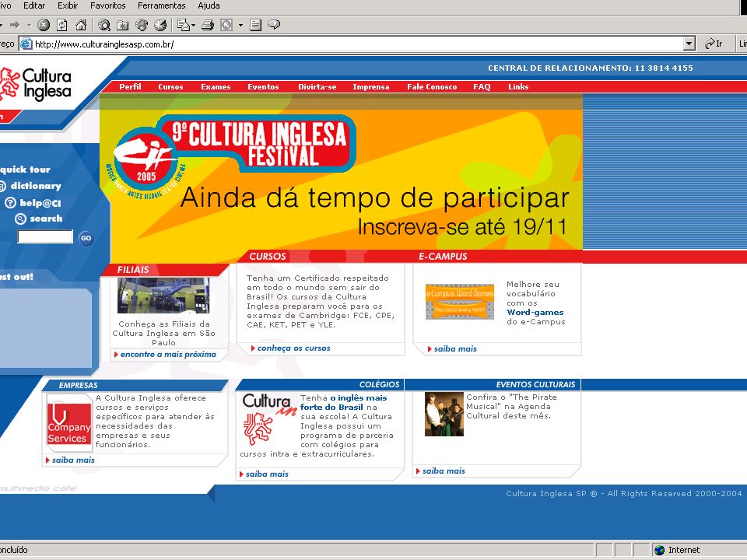Open the Divirta-se nav item

(317, 86)
